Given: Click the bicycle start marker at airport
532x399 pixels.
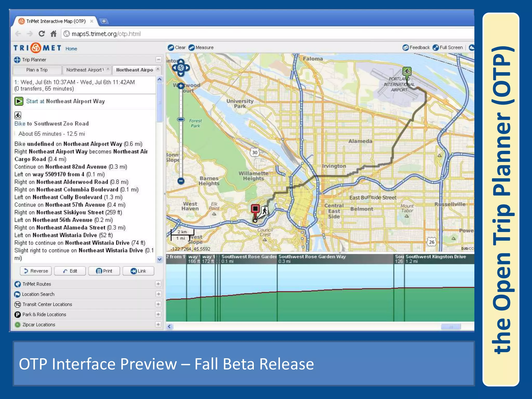Looking at the screenshot, I should [x=407, y=71].
